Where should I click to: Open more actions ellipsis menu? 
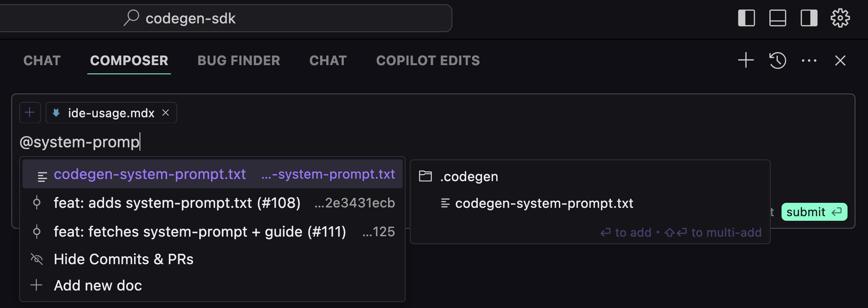coord(809,61)
